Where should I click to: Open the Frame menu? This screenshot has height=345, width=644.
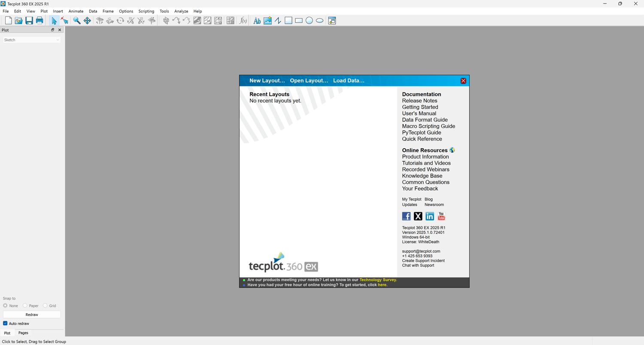pos(108,11)
